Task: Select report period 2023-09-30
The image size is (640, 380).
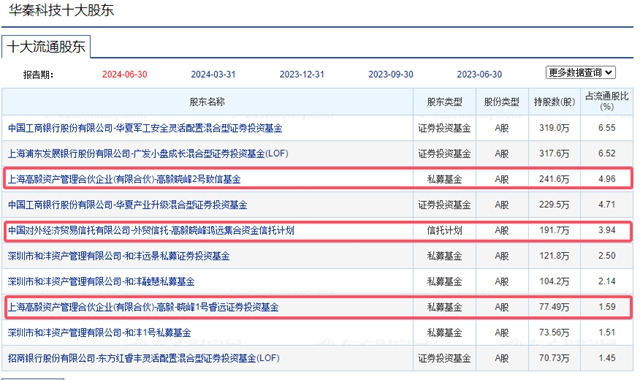Action: [x=391, y=75]
